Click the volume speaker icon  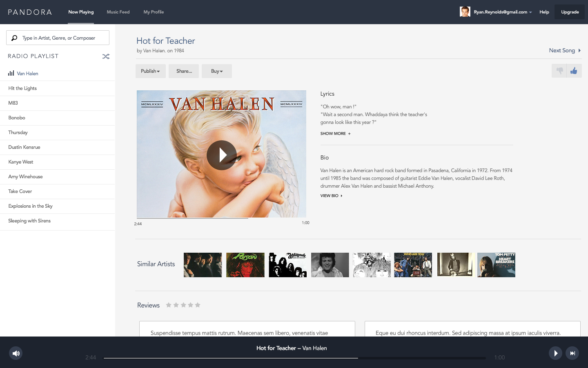16,353
